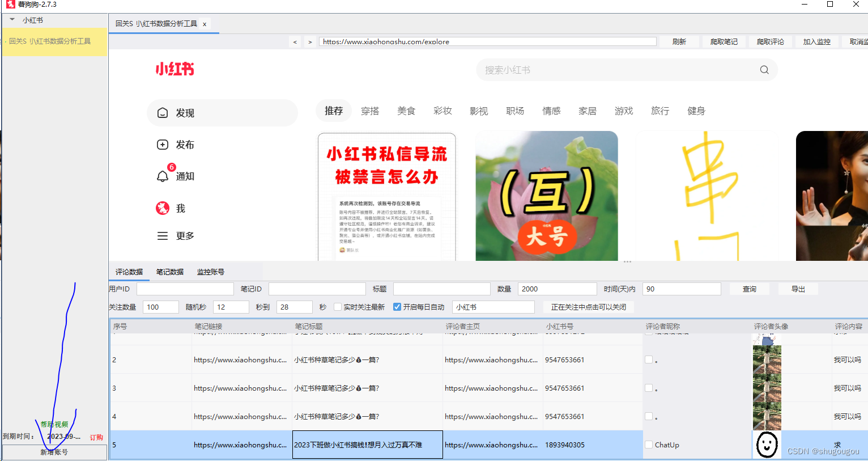Open the 小红书私信导流 post thumbnail
This screenshot has width=868, height=461.
pos(387,196)
